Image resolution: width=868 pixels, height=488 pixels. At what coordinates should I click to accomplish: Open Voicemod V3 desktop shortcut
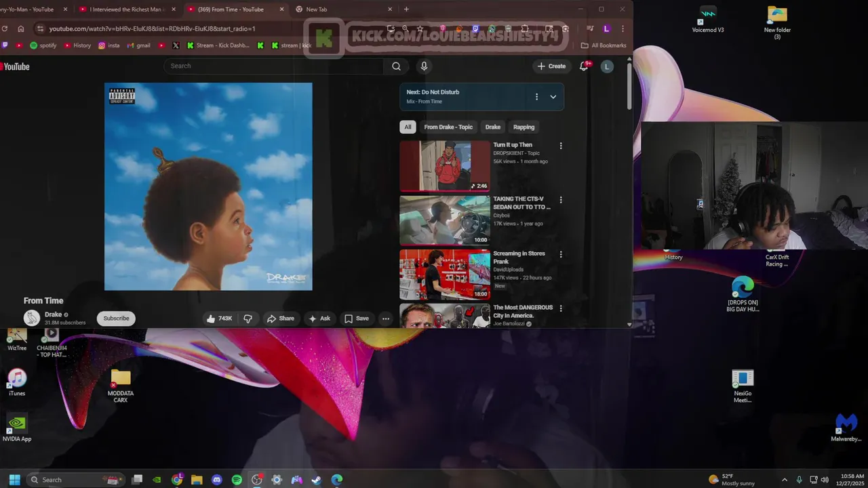click(708, 20)
